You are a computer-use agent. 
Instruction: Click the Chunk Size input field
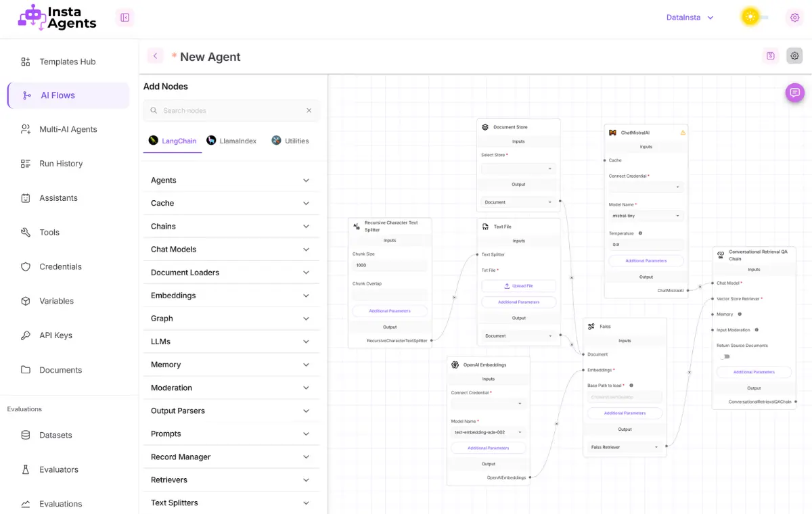(x=390, y=265)
